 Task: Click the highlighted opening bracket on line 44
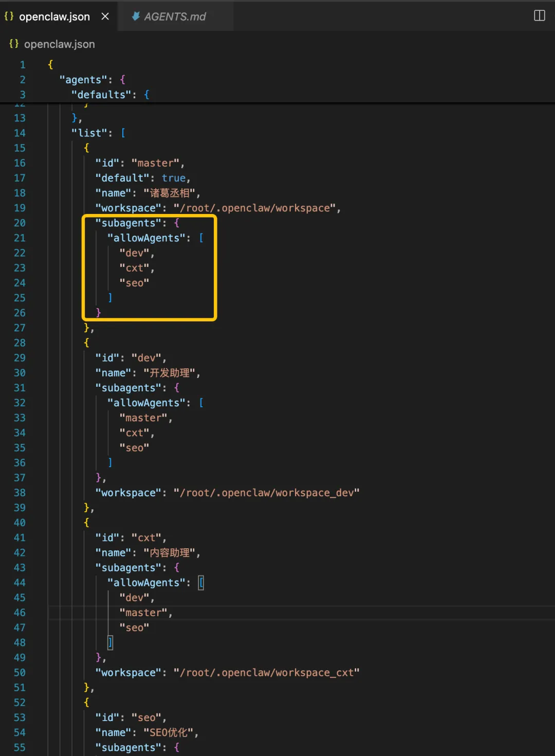201,583
